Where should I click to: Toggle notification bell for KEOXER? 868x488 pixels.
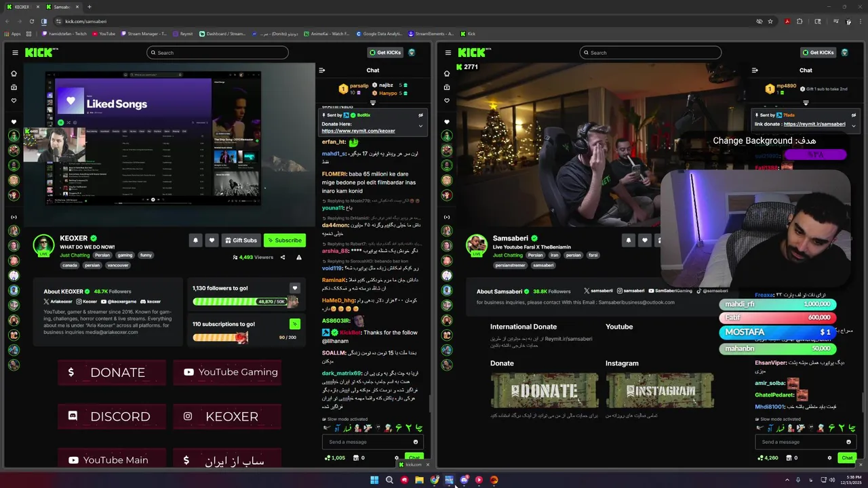click(196, 240)
